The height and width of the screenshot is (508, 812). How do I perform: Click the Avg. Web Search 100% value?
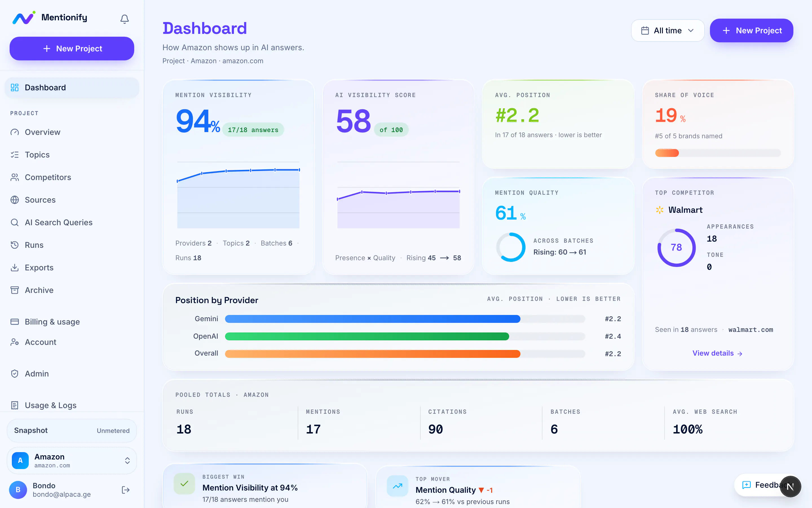click(x=687, y=429)
